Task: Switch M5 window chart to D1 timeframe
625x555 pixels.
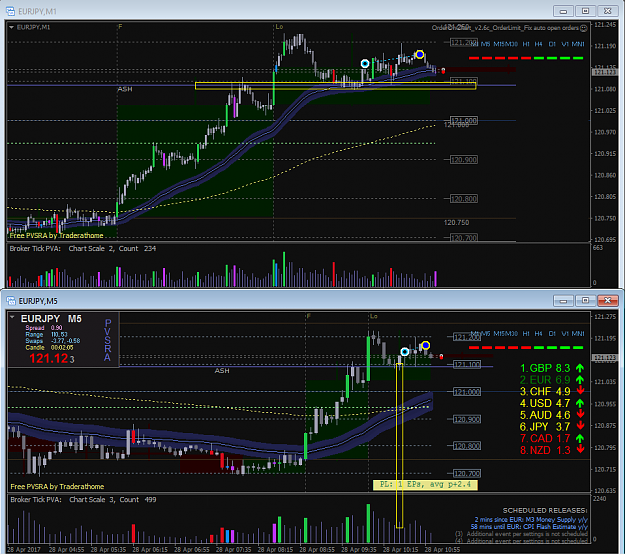Action: [x=552, y=333]
